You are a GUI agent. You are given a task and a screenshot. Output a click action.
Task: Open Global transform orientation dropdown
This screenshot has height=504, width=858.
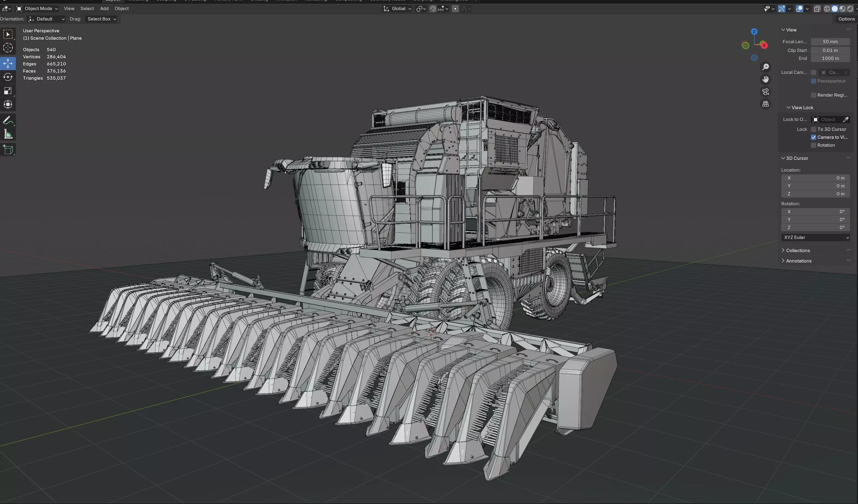click(397, 9)
